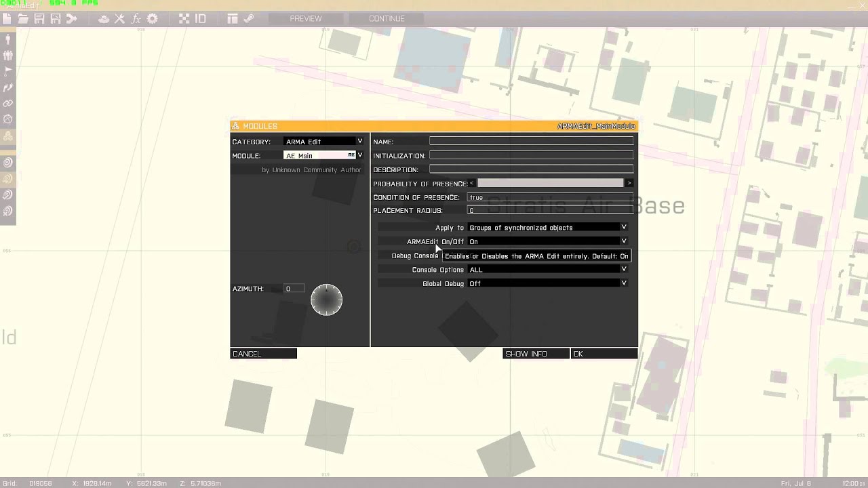This screenshot has width=868, height=488.
Task: Select the highlighted Modules tool
Action: (x=8, y=136)
